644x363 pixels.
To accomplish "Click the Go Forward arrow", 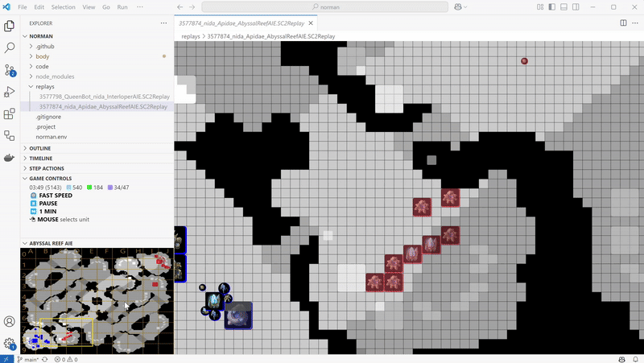I will tap(192, 7).
